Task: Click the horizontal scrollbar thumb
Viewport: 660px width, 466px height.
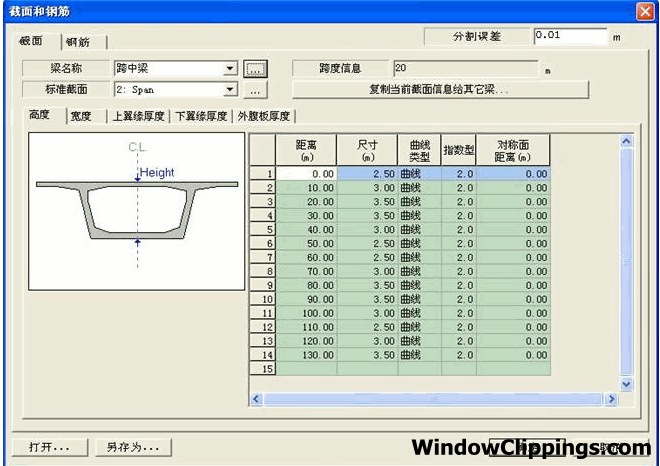Action: (434, 399)
